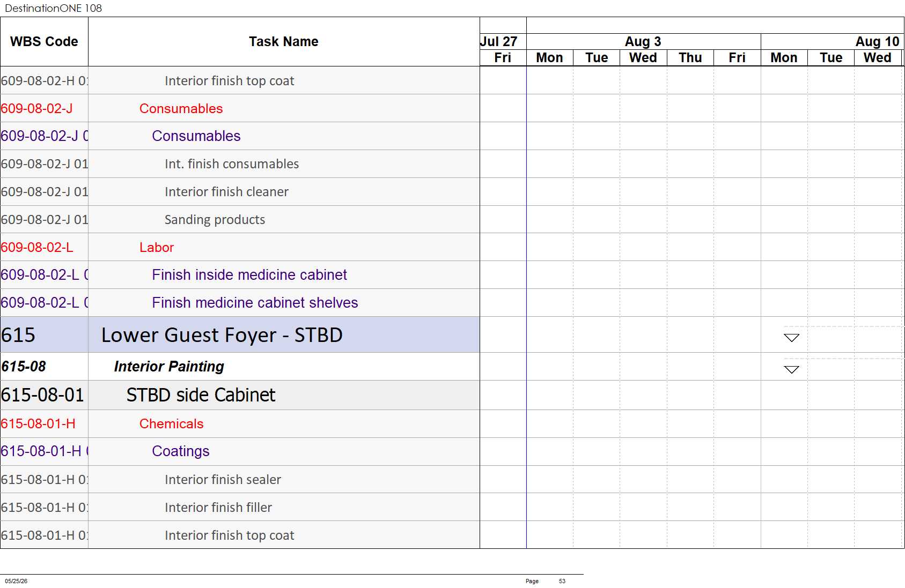Click WBS code 609-08-02-L in red
The image size is (905, 588).
click(x=37, y=248)
